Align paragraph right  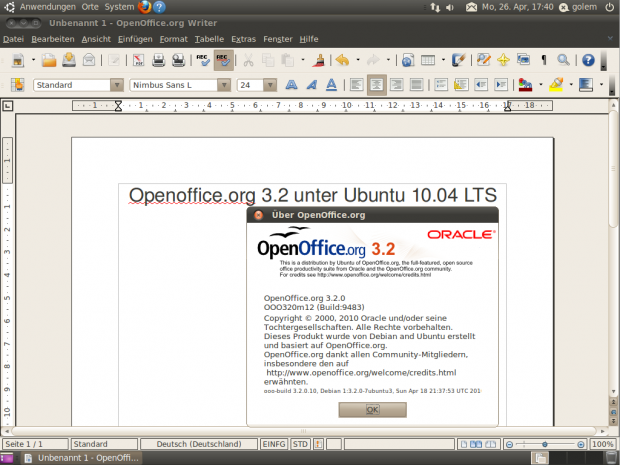(x=396, y=85)
